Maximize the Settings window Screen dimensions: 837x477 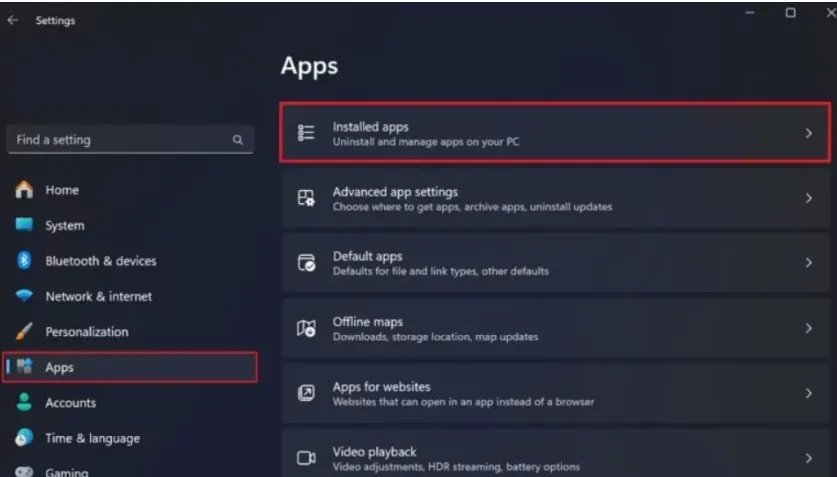(x=791, y=12)
